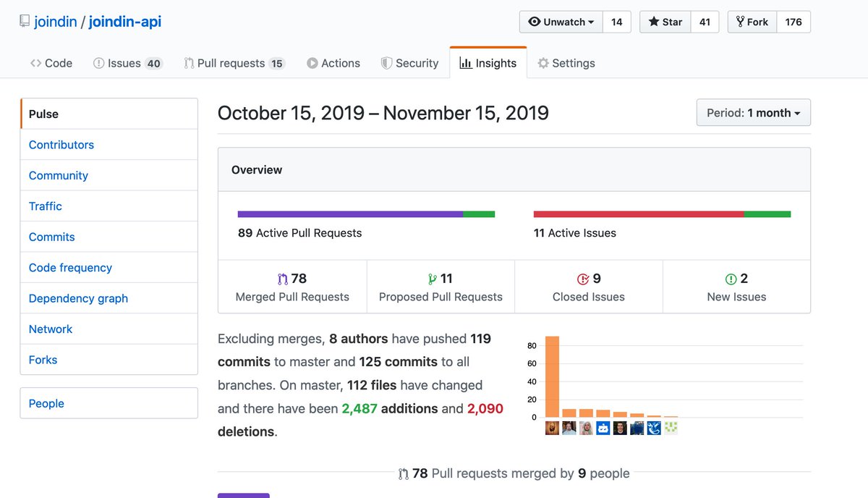Click the 2,487 additions text
This screenshot has height=498, width=868.
pos(391,408)
